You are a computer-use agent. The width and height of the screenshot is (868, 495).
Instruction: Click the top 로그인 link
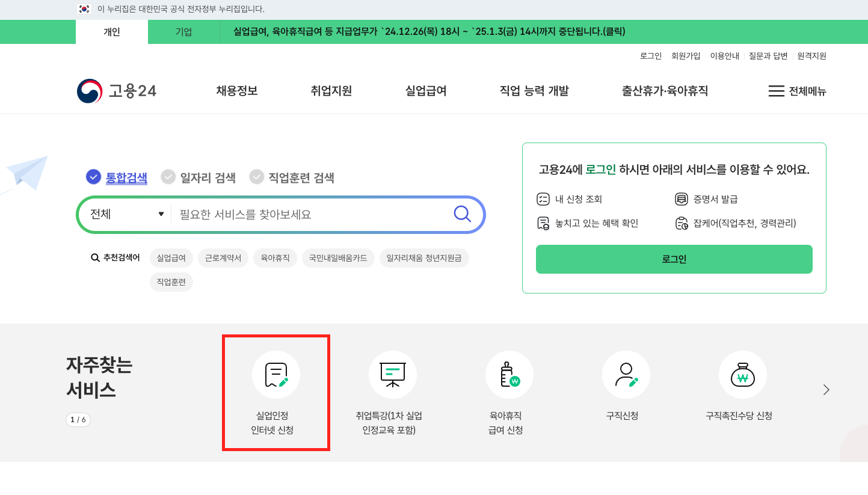coord(651,56)
